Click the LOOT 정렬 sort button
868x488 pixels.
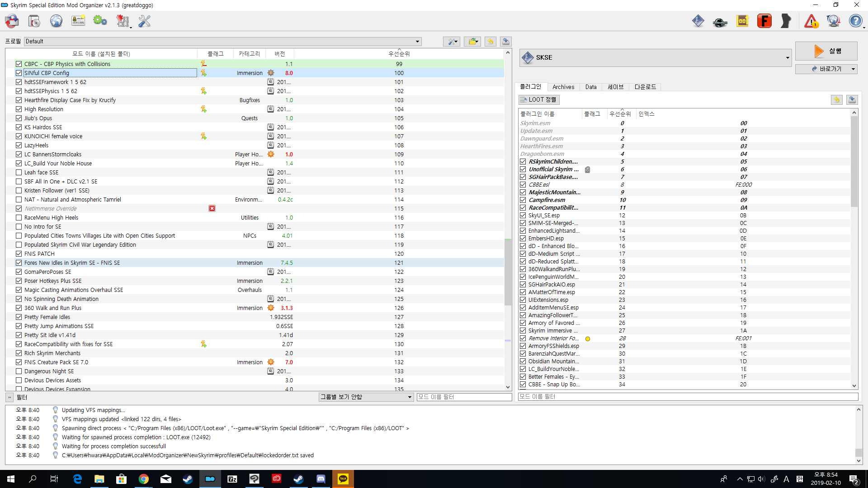[539, 99]
